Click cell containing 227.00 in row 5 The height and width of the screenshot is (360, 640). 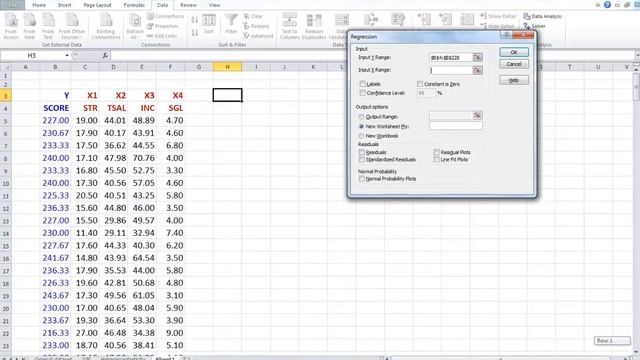pos(56,120)
